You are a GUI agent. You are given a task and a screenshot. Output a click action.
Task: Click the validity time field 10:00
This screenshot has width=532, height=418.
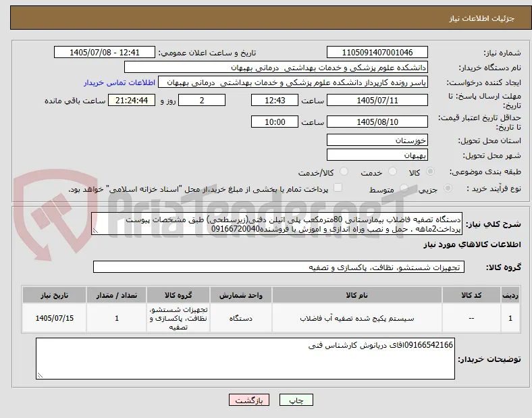click(x=275, y=122)
